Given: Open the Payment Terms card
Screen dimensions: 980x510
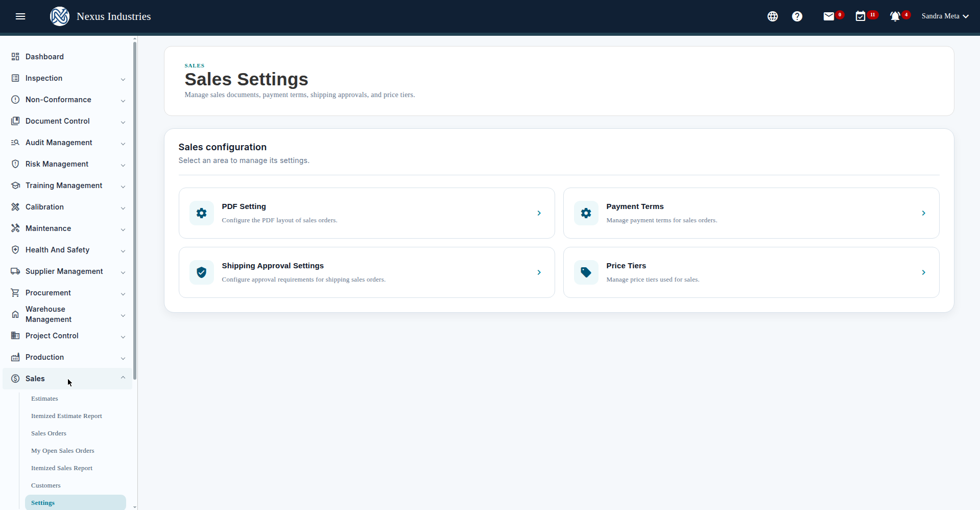Looking at the screenshot, I should click(x=751, y=213).
